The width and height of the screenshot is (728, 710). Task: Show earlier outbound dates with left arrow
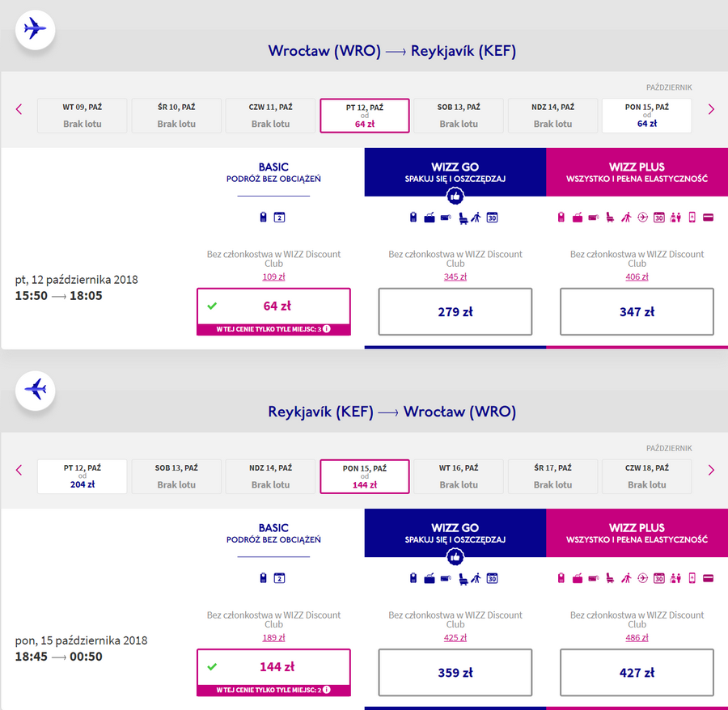(19, 109)
